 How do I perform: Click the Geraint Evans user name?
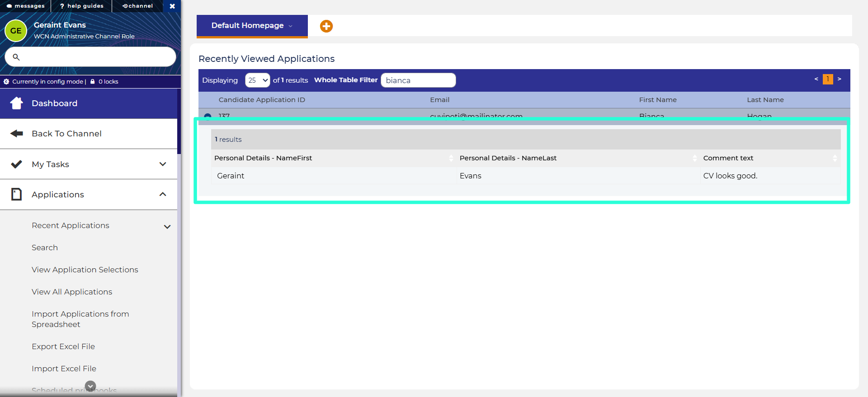point(60,25)
